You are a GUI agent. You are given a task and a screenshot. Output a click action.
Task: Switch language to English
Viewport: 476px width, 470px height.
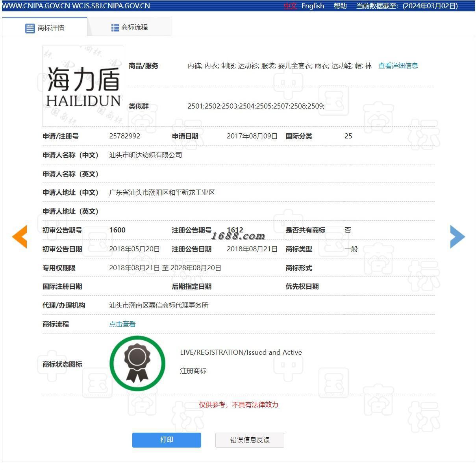(313, 6)
